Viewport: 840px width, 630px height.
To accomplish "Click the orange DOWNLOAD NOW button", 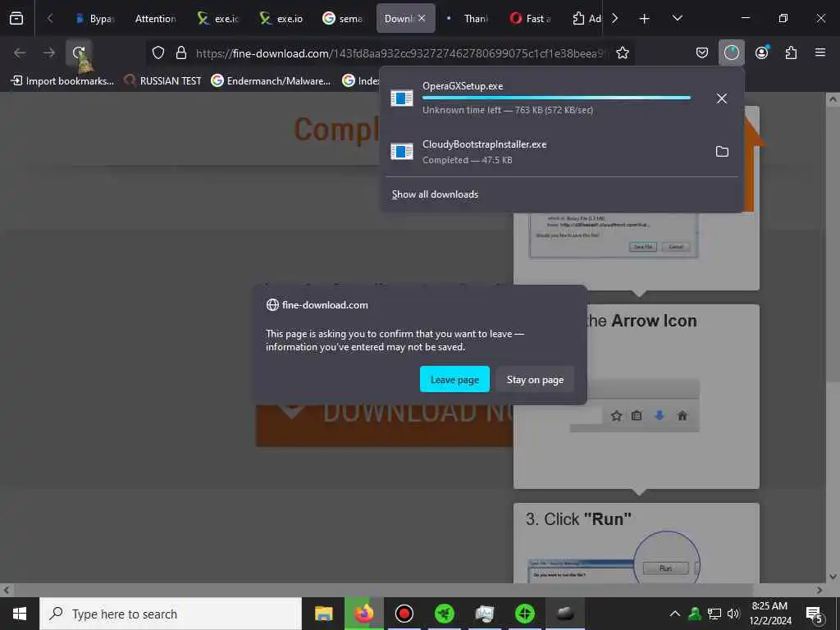I will pos(384,426).
